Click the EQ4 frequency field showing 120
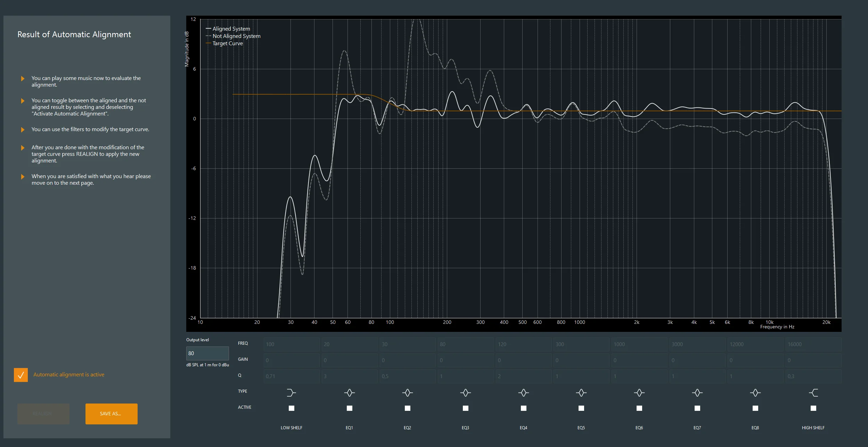Image resolution: width=868 pixels, height=447 pixels. pyautogui.click(x=523, y=344)
